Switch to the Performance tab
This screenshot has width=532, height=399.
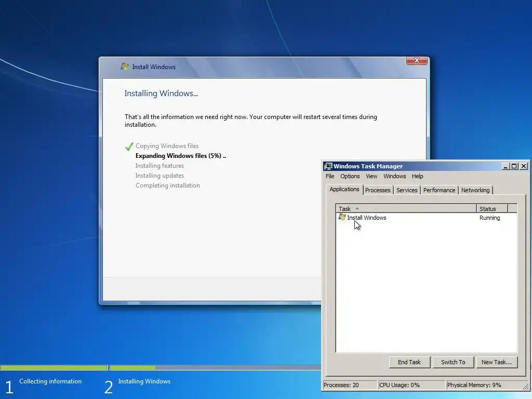point(439,190)
